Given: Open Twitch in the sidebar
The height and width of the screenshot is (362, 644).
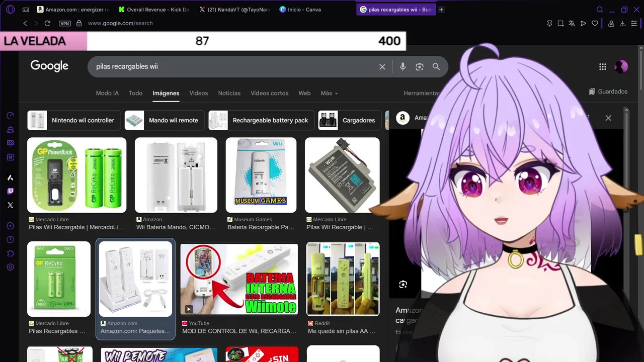Looking at the screenshot, I should (10, 191).
